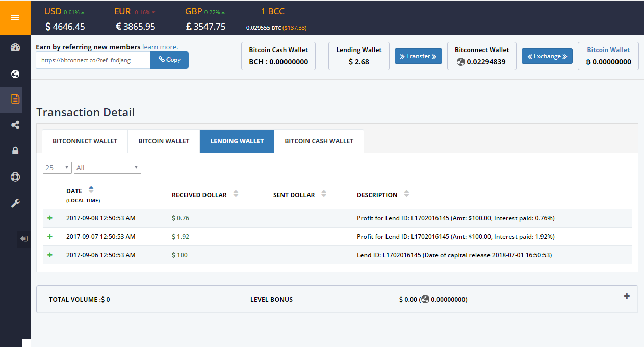Image resolution: width=644 pixels, height=347 pixels.
Task: Open the lifebuoy support icon
Action: point(15,177)
